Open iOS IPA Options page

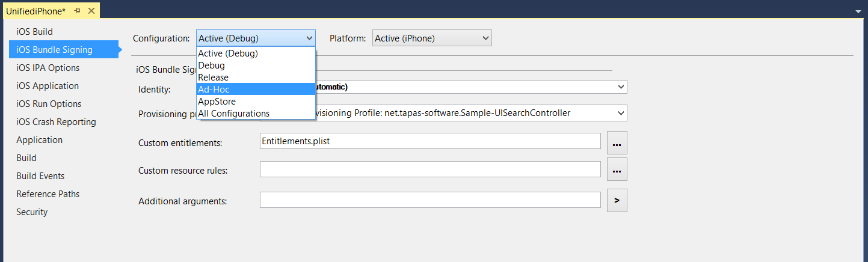tap(48, 67)
